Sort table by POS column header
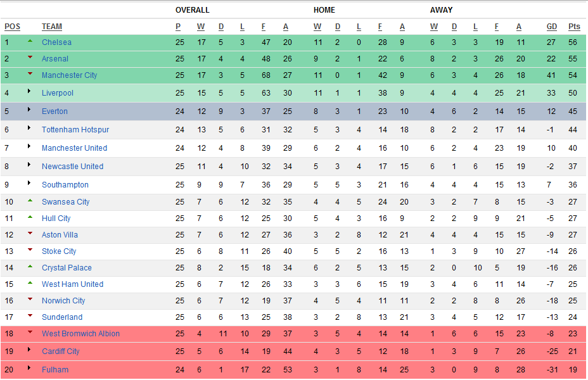The height and width of the screenshot is (380, 588). coord(13,27)
